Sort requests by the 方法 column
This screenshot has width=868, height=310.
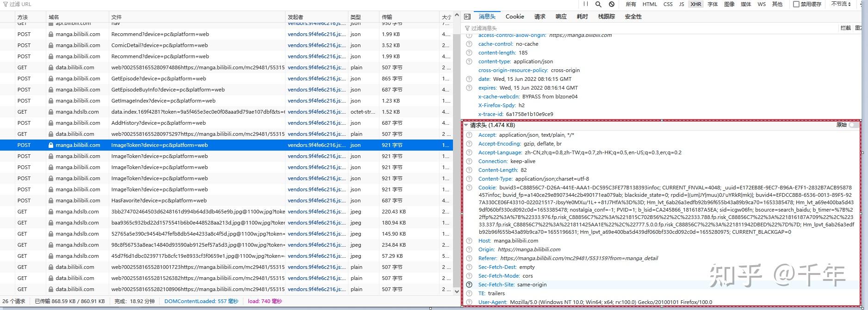pos(30,17)
